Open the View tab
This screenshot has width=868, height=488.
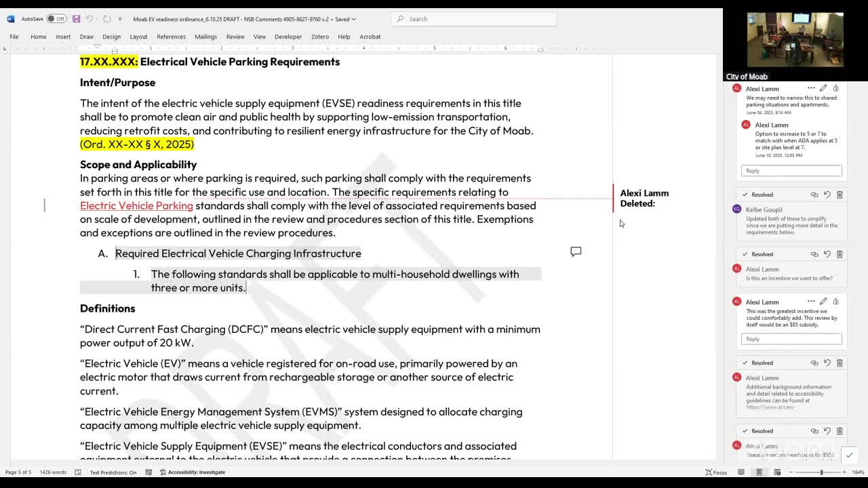pyautogui.click(x=260, y=37)
